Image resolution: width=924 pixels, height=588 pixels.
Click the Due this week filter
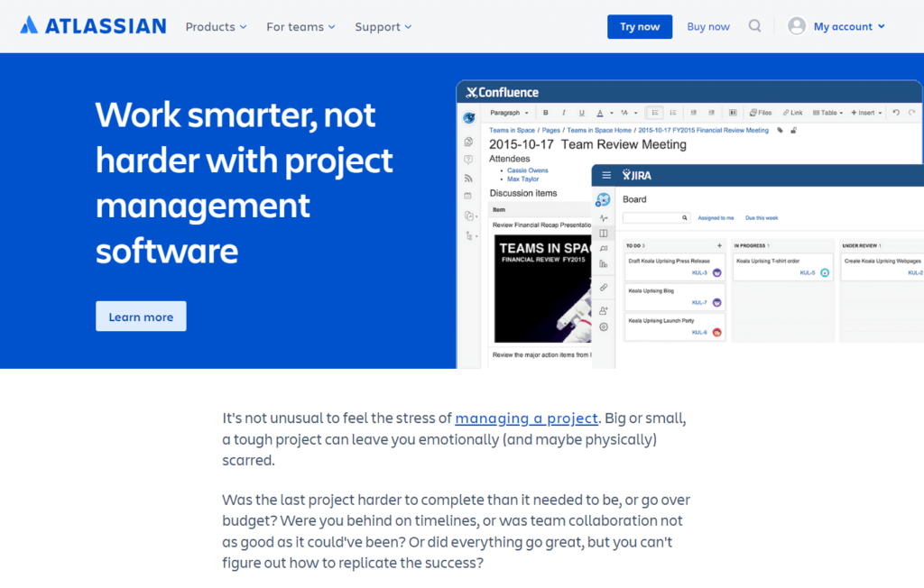tap(762, 218)
